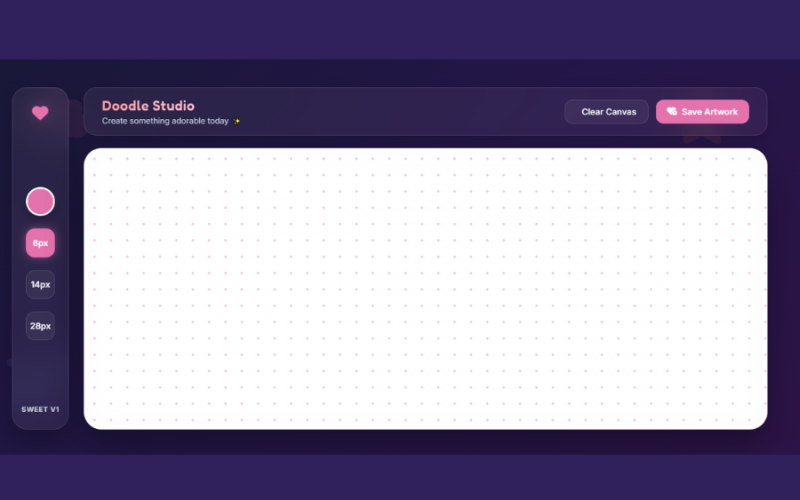Click the 'Create something adorable today' subtitle
Screen dimensions: 800x500
[x=170, y=121]
